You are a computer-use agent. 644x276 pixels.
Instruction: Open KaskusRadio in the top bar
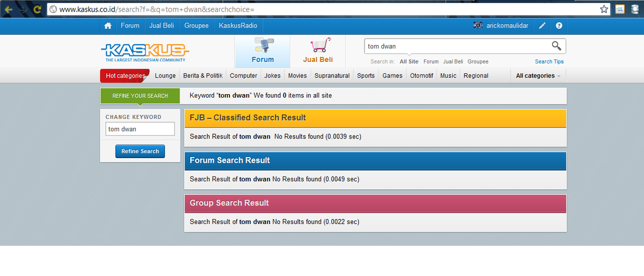pyautogui.click(x=238, y=26)
